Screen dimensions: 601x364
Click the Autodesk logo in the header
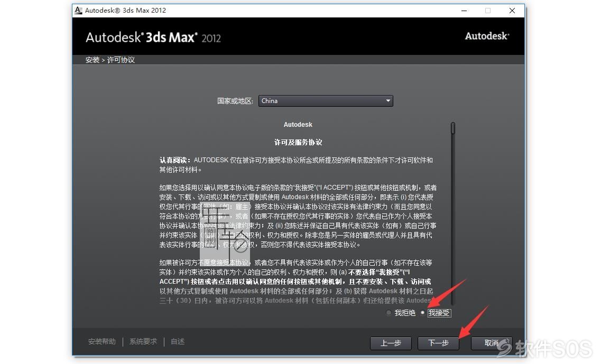[487, 36]
